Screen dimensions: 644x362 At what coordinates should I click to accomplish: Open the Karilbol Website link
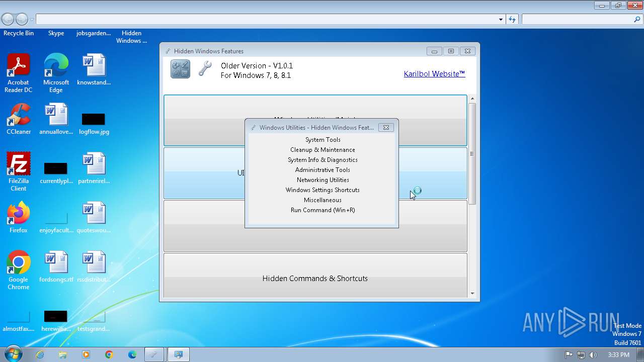click(434, 73)
